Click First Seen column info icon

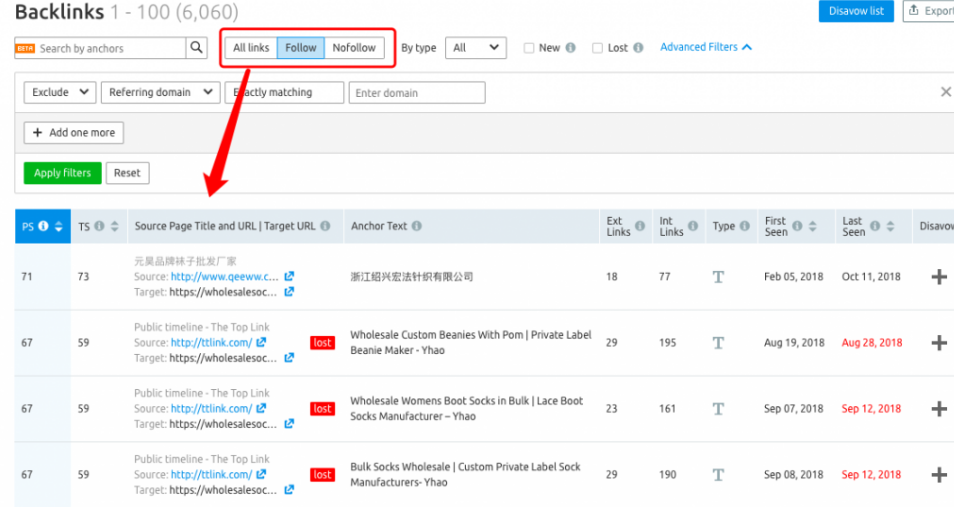pyautogui.click(x=797, y=226)
